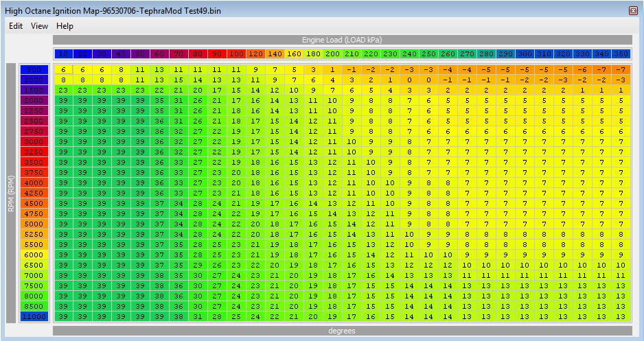Click the 2750 RPM axis header
The width and height of the screenshot is (644, 341).
(34, 131)
